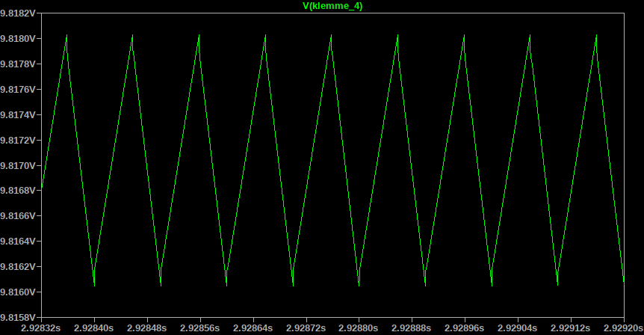Click the 2.92832s time axis label
Screen dimensions: 644x335
[x=41, y=328]
